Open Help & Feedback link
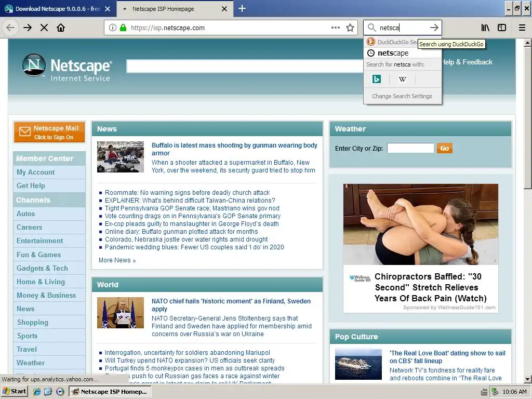532x399 pixels. coord(467,62)
